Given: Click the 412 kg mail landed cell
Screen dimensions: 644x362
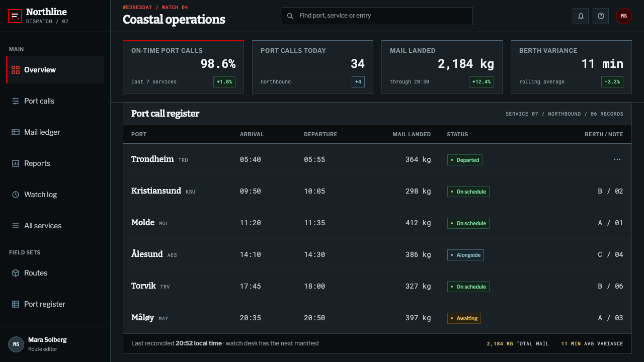Looking at the screenshot, I should [418, 223].
